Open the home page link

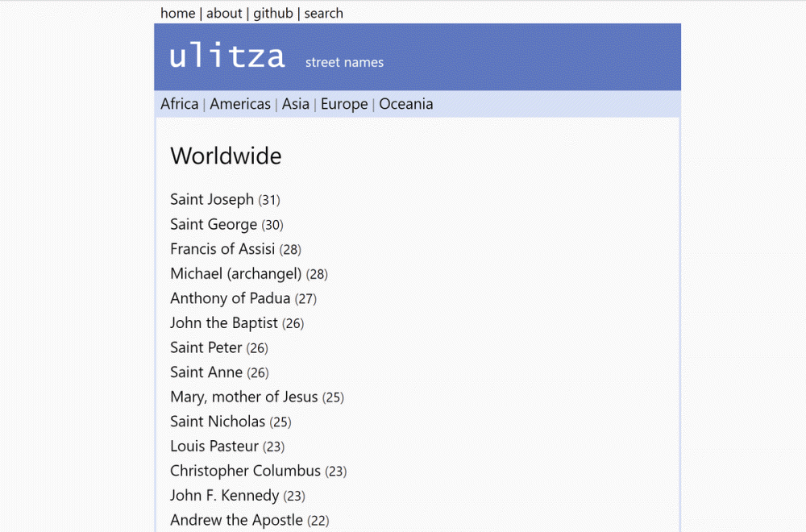click(177, 13)
